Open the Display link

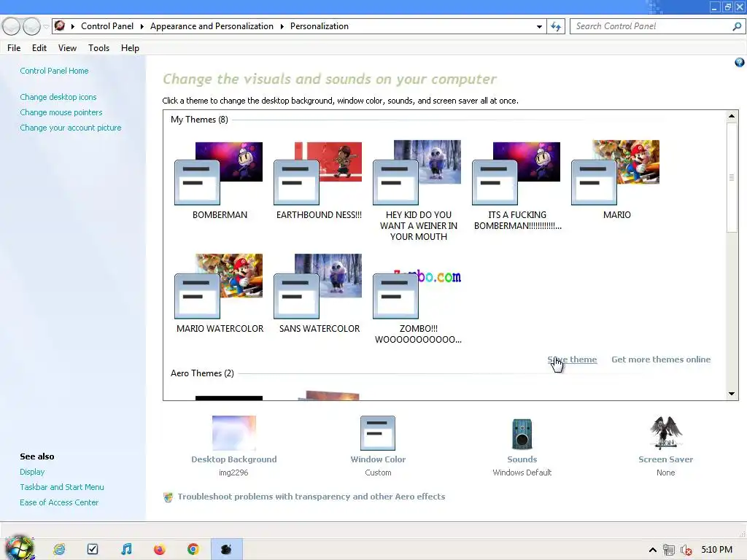[x=32, y=472]
